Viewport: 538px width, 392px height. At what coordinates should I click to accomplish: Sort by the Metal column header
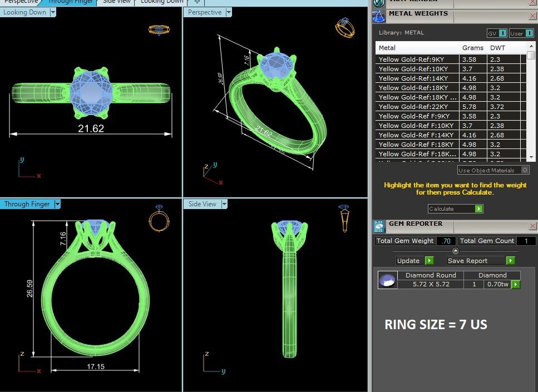point(417,48)
